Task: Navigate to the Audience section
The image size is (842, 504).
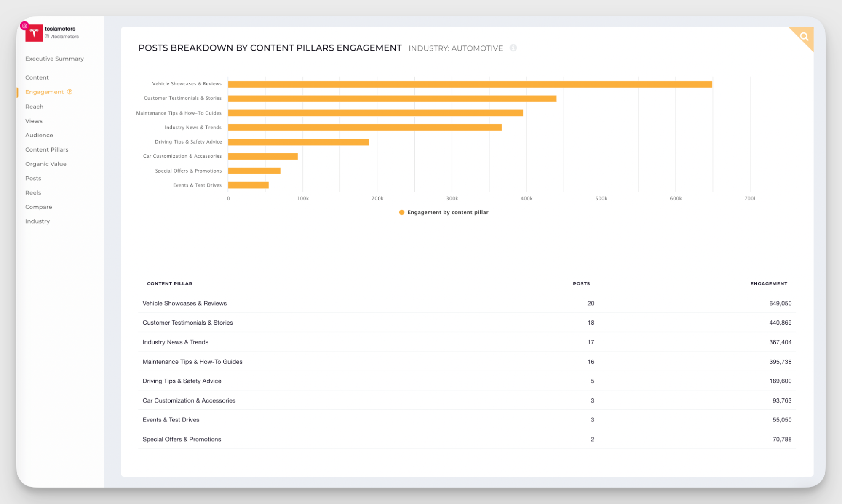Action: pos(39,135)
